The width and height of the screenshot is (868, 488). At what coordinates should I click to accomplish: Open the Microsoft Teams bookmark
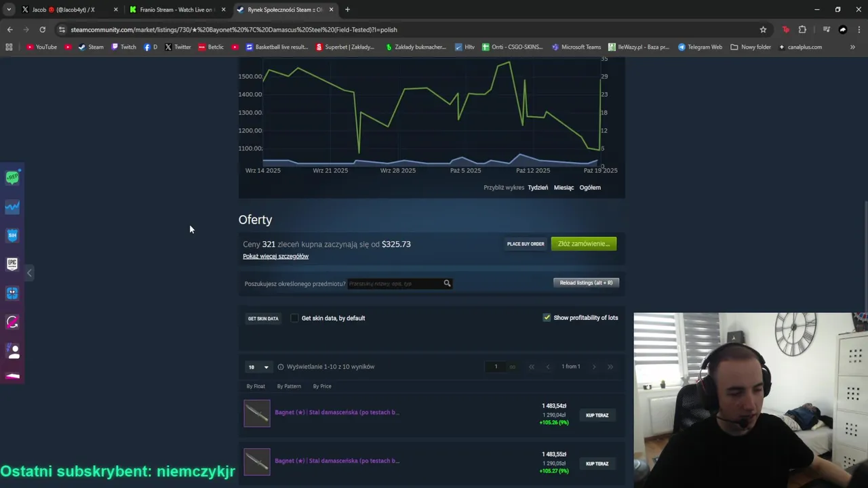pos(576,47)
